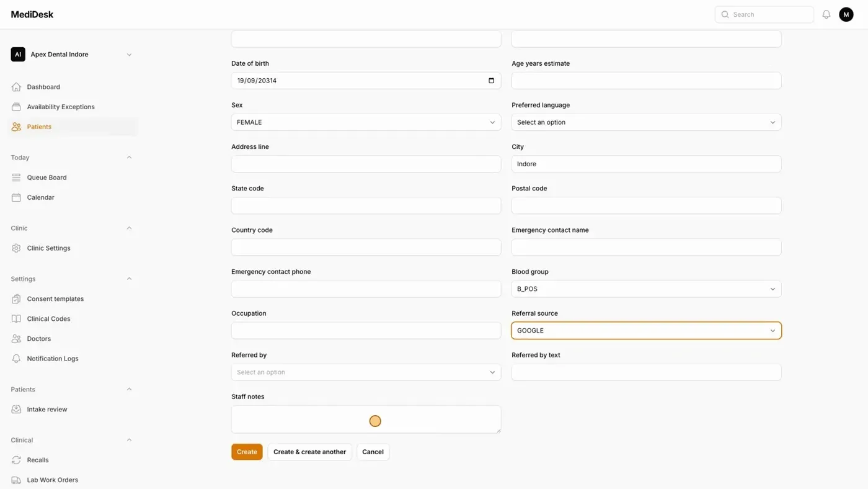Click the Consent templates icon

point(16,299)
